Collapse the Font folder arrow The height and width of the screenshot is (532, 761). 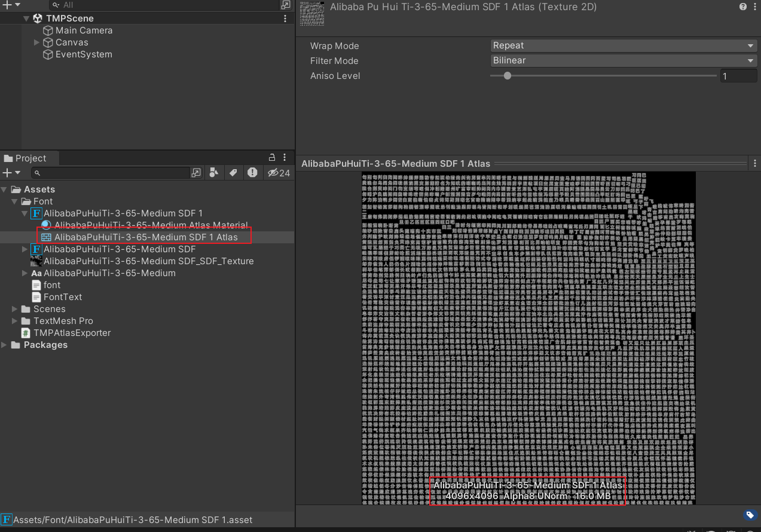(15, 201)
